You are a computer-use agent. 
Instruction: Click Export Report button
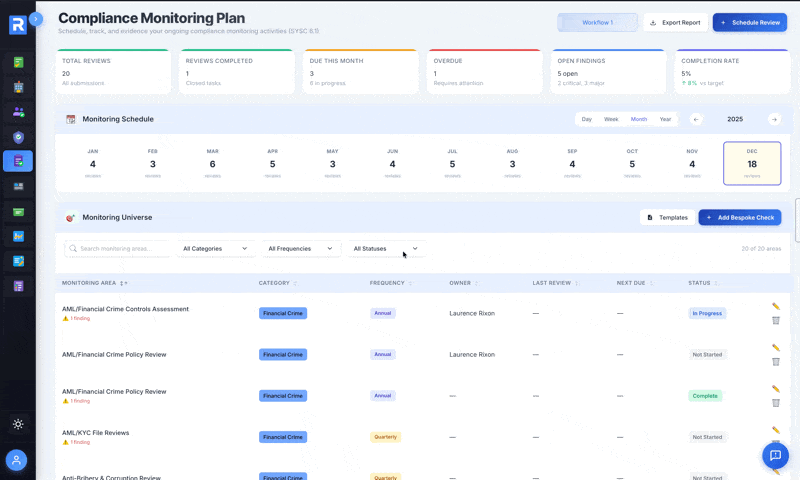coord(675,22)
